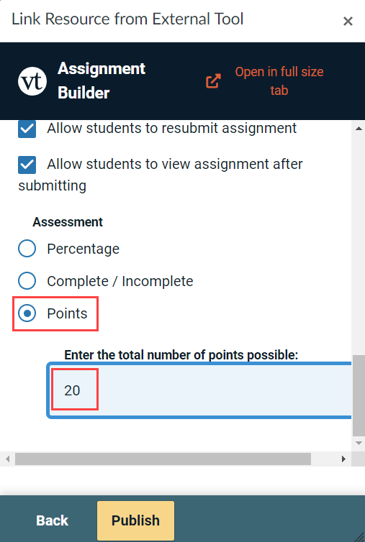Click the Publish button
365x542 pixels.
point(135,521)
